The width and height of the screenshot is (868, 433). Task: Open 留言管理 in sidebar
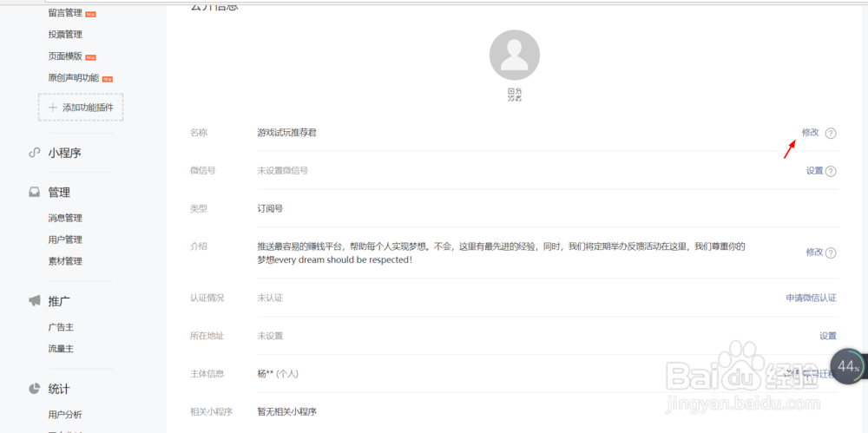(x=65, y=13)
